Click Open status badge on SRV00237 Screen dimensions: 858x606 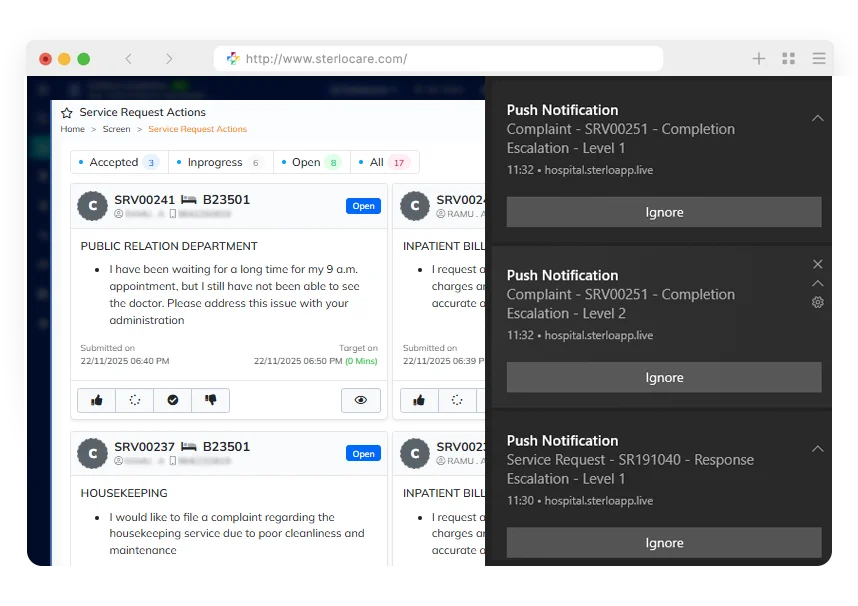363,453
